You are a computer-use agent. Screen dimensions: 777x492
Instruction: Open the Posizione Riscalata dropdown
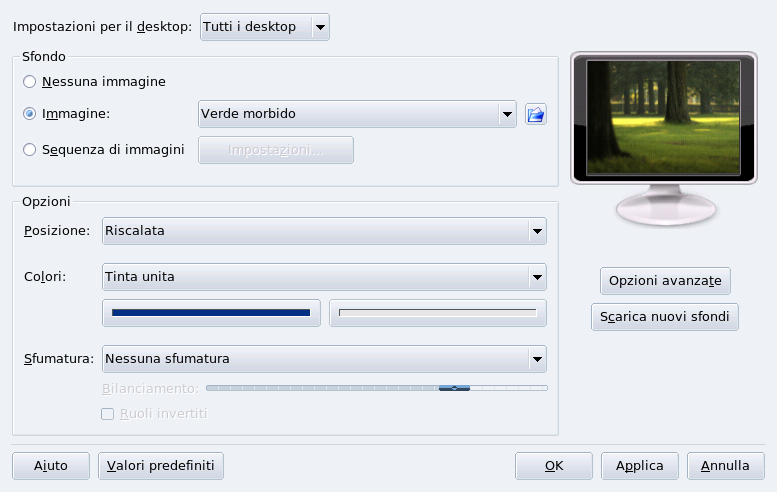324,231
